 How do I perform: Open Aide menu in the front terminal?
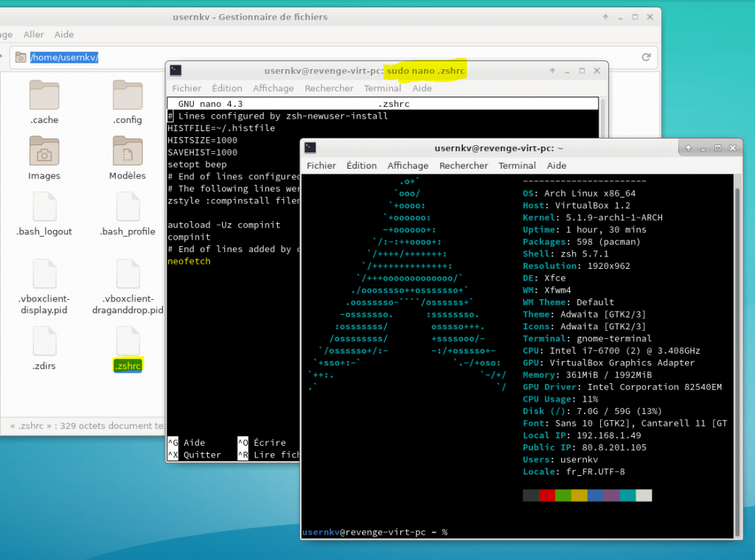coord(557,166)
